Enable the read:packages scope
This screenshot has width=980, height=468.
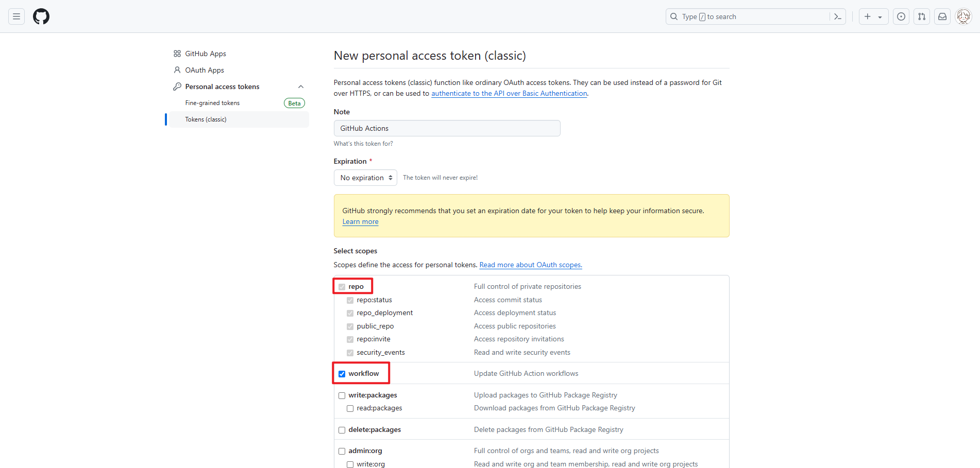point(350,408)
